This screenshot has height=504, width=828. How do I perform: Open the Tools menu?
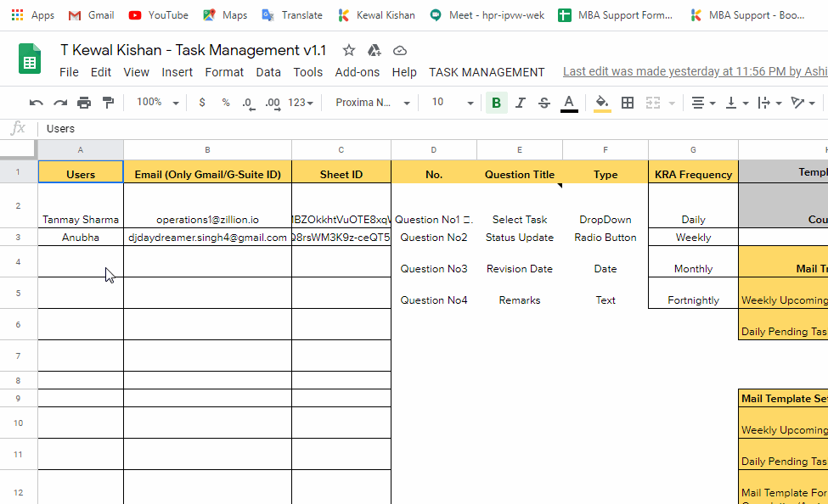[x=308, y=72]
